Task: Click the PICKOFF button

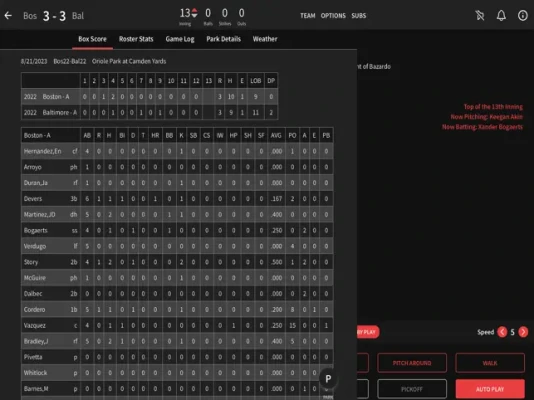Action: point(412,389)
